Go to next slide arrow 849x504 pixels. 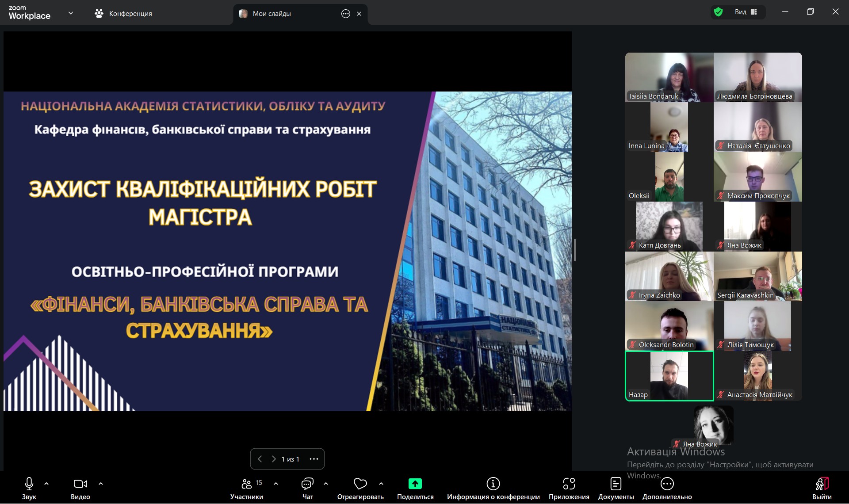(274, 459)
